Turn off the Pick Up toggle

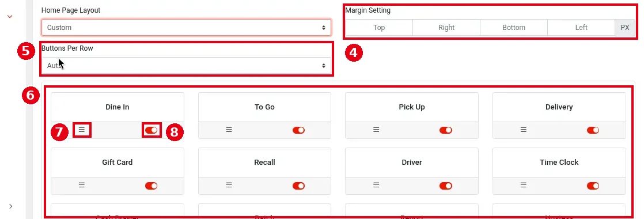[446, 130]
